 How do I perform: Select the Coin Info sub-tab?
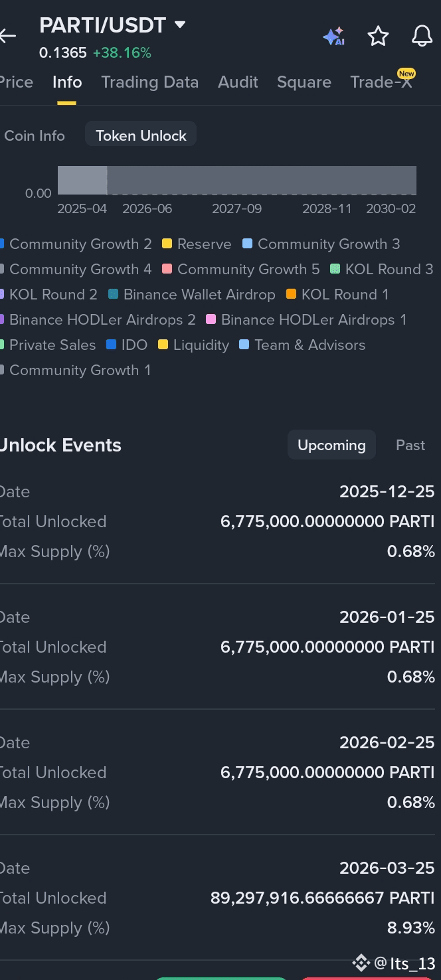[33, 135]
